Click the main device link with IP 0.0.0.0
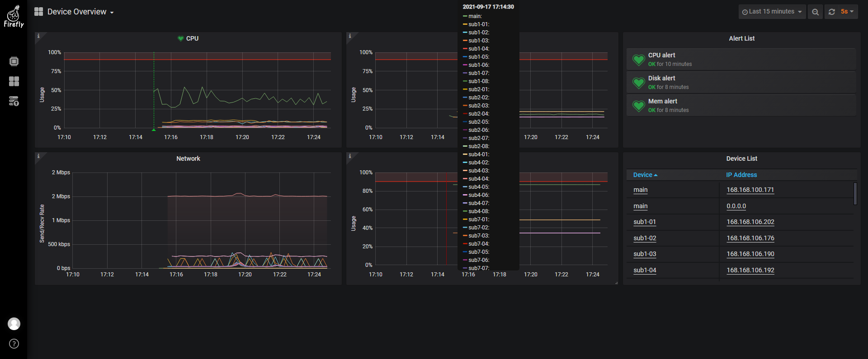The width and height of the screenshot is (868, 359). [x=641, y=206]
